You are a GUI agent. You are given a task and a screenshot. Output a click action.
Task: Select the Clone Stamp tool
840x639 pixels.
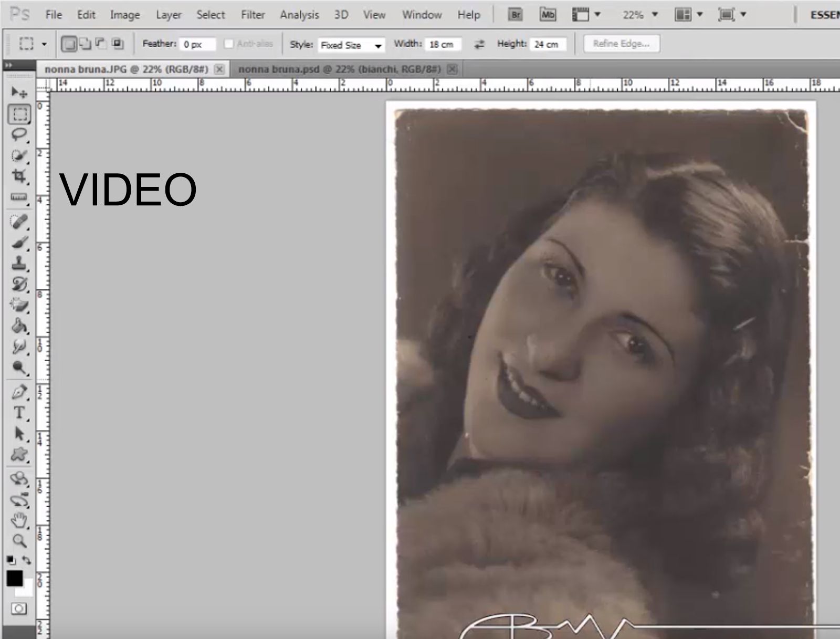19,263
